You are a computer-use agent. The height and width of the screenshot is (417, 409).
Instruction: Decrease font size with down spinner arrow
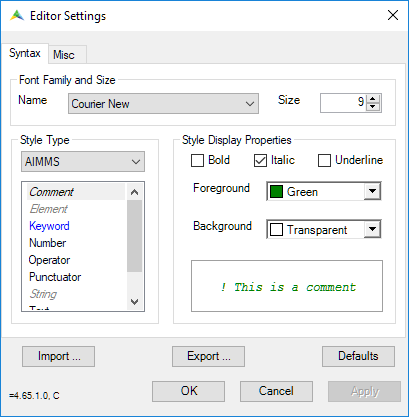(373, 107)
